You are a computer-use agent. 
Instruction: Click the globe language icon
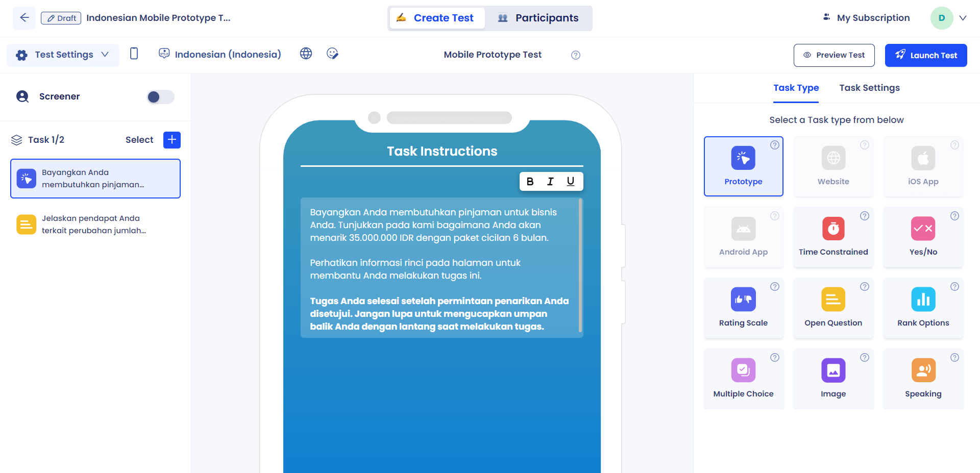point(306,54)
